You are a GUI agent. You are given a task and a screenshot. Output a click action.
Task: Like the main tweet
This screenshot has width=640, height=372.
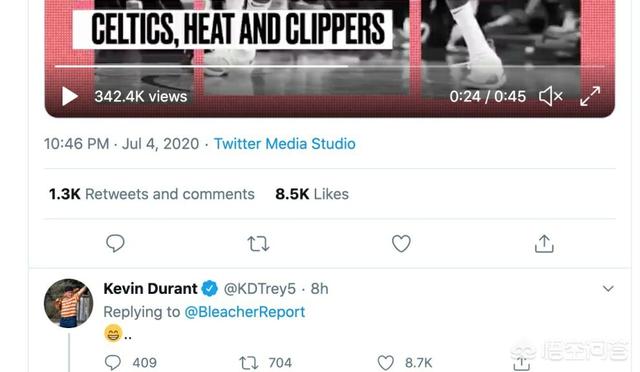(x=401, y=243)
